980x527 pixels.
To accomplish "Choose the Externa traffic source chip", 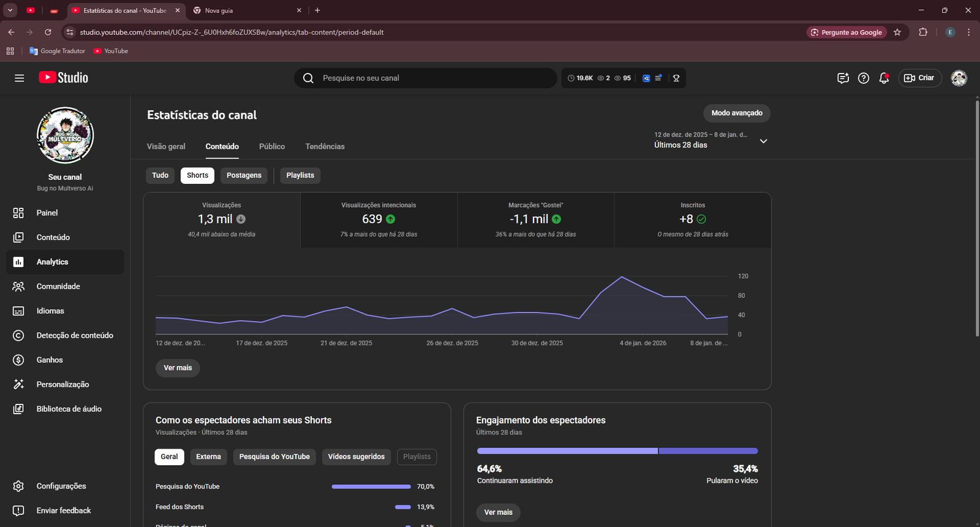I will [208, 457].
